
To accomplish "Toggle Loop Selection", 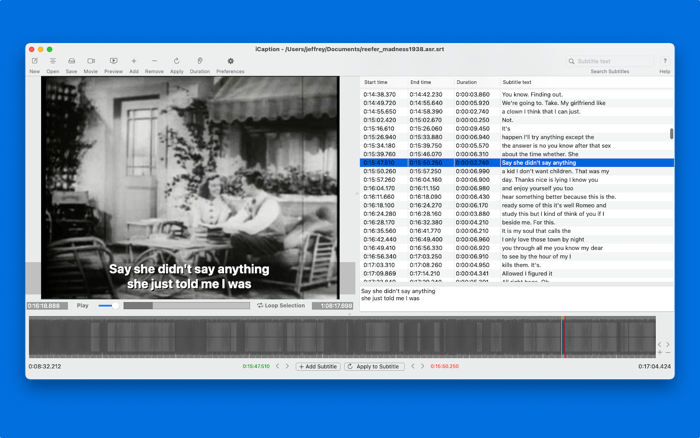I will click(281, 306).
